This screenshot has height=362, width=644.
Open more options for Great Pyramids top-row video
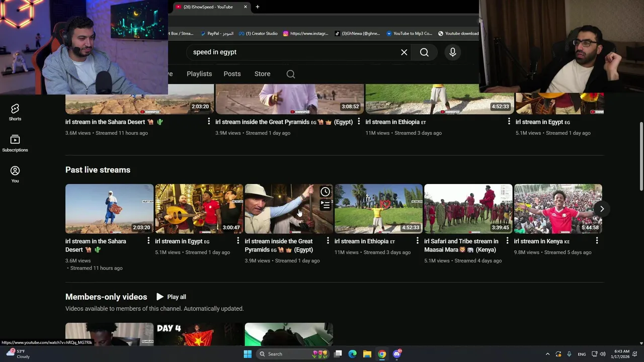coord(359,122)
